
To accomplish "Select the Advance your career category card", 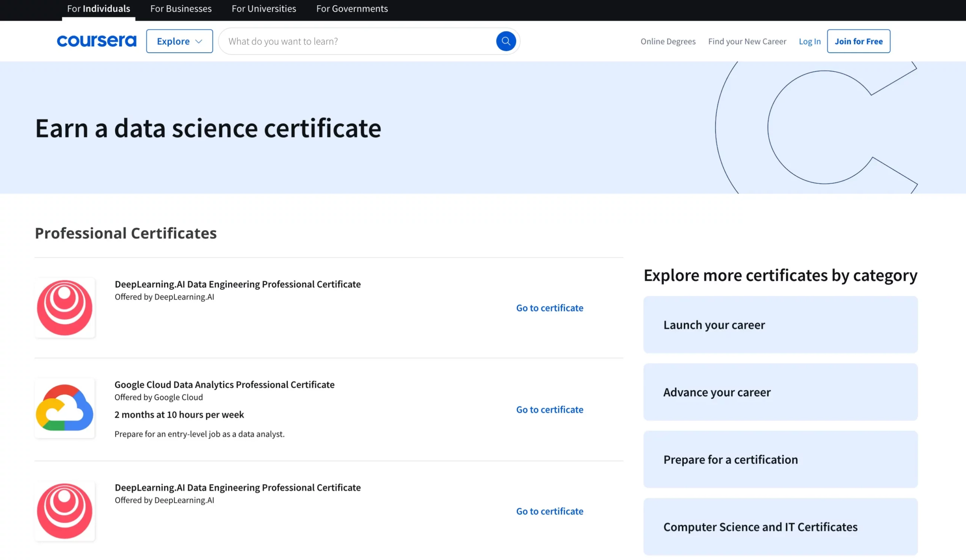I will click(780, 392).
